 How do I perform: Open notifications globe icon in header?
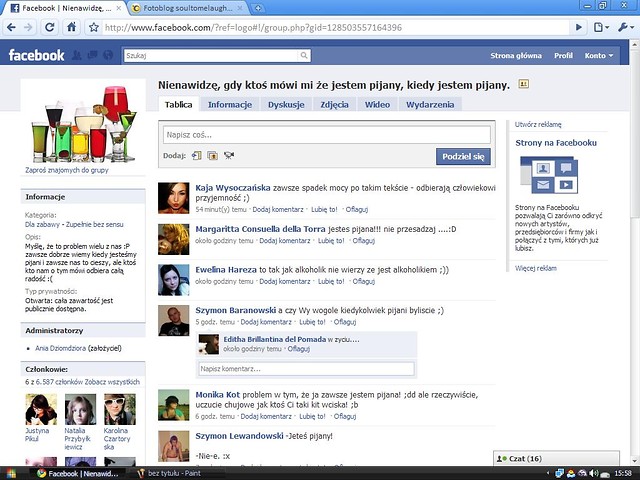pyautogui.click(x=108, y=55)
